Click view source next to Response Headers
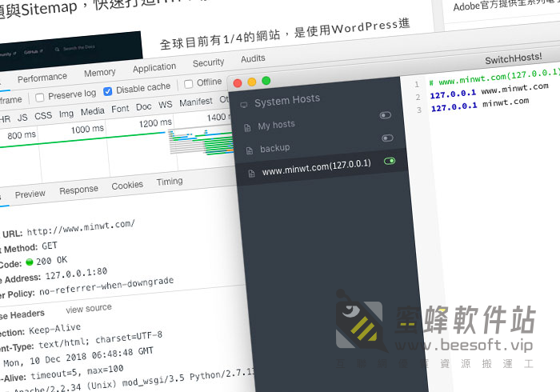 pos(89,309)
